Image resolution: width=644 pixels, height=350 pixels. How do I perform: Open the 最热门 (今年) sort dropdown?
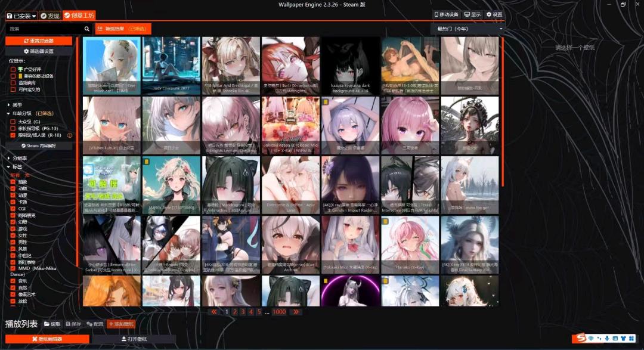coord(467,29)
